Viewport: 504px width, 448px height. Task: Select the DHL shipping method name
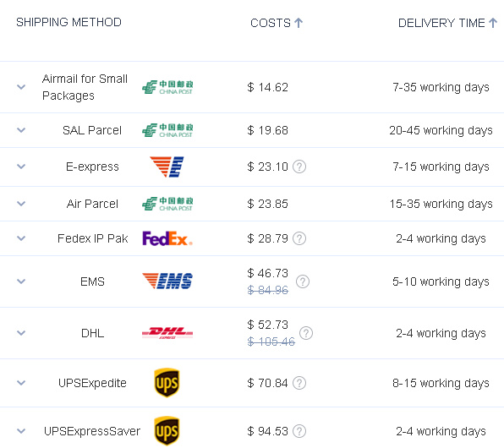click(x=92, y=333)
